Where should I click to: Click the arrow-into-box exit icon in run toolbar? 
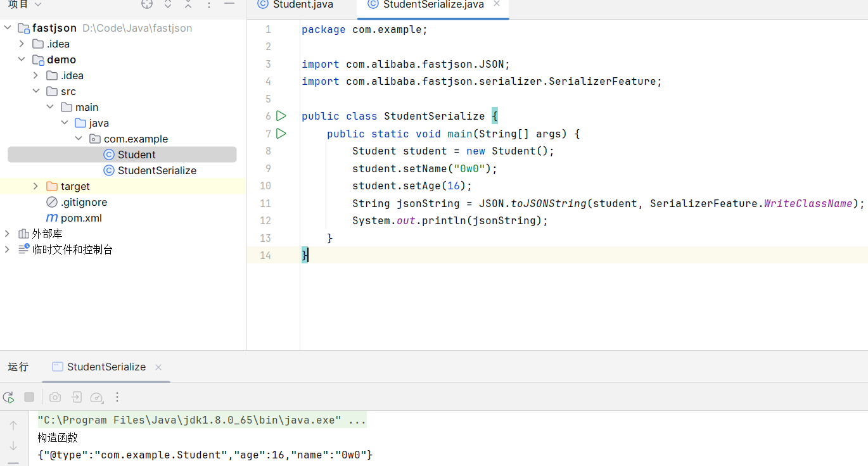tap(76, 397)
